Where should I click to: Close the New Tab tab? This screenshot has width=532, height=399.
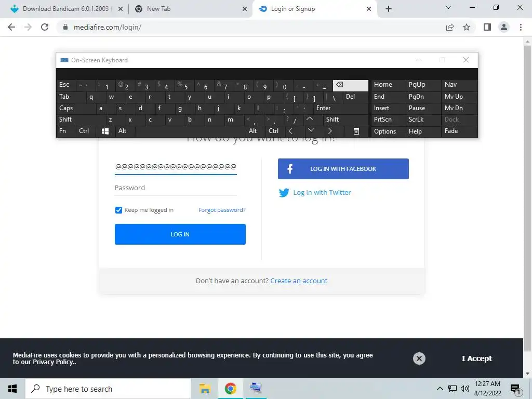point(245,9)
